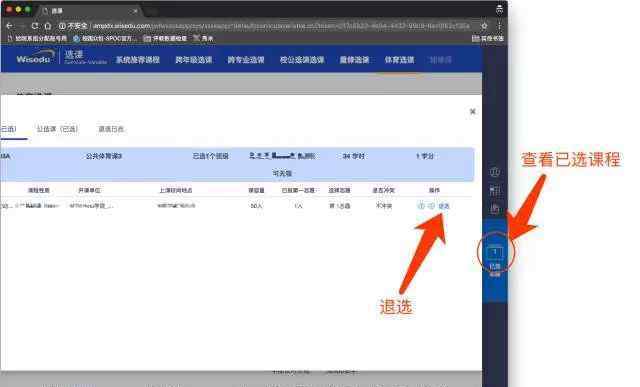Click the browser reload button

[35, 26]
